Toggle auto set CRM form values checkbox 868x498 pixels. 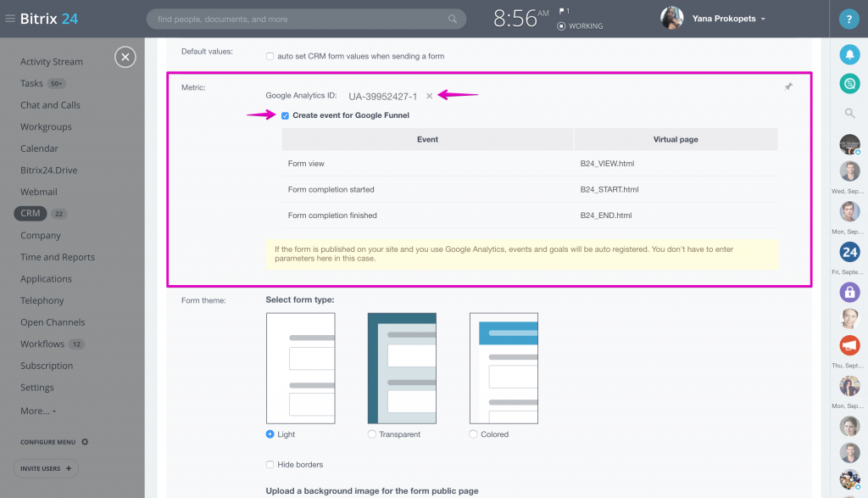tap(270, 56)
